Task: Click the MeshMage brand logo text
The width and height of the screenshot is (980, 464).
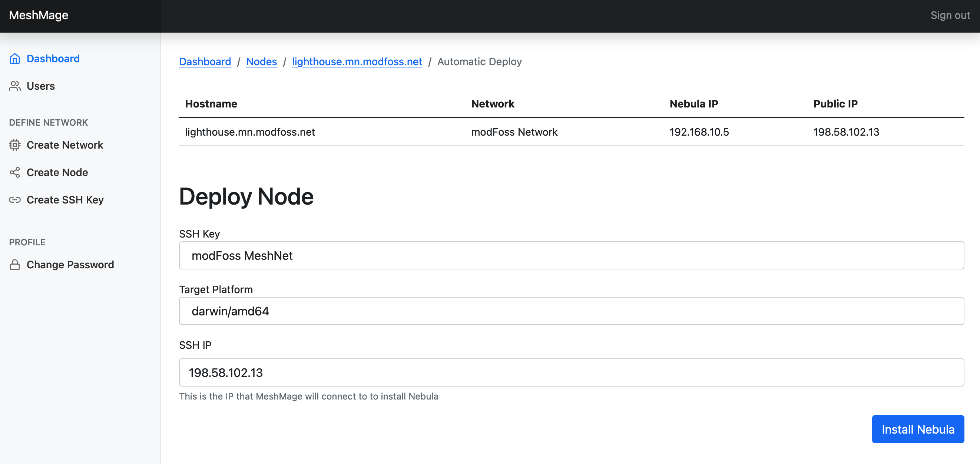Action: tap(39, 15)
